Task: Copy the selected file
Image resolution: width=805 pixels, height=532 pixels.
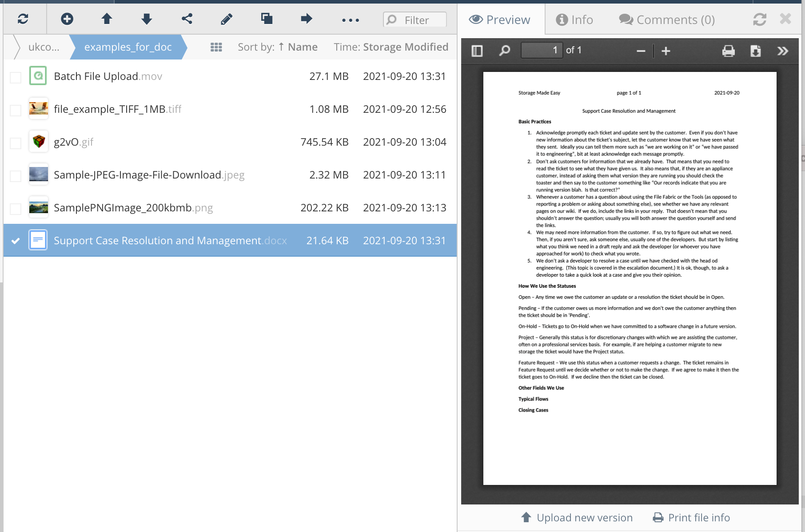Action: coord(267,19)
